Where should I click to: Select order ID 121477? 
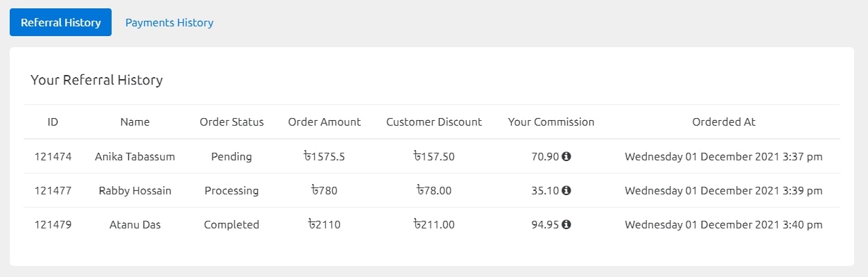pyautogui.click(x=53, y=190)
